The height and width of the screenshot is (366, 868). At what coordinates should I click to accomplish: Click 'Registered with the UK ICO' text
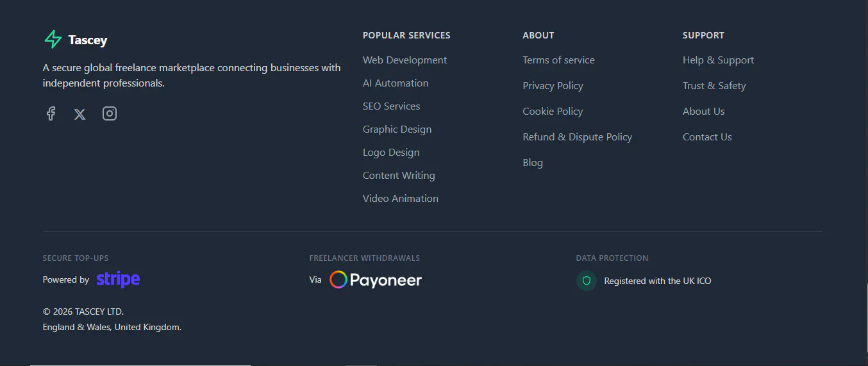click(657, 281)
